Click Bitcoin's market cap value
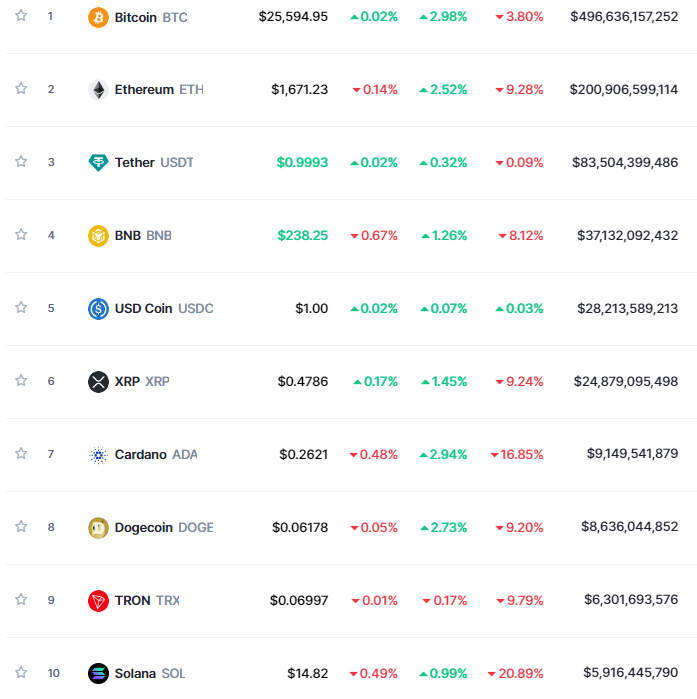 [x=624, y=17]
